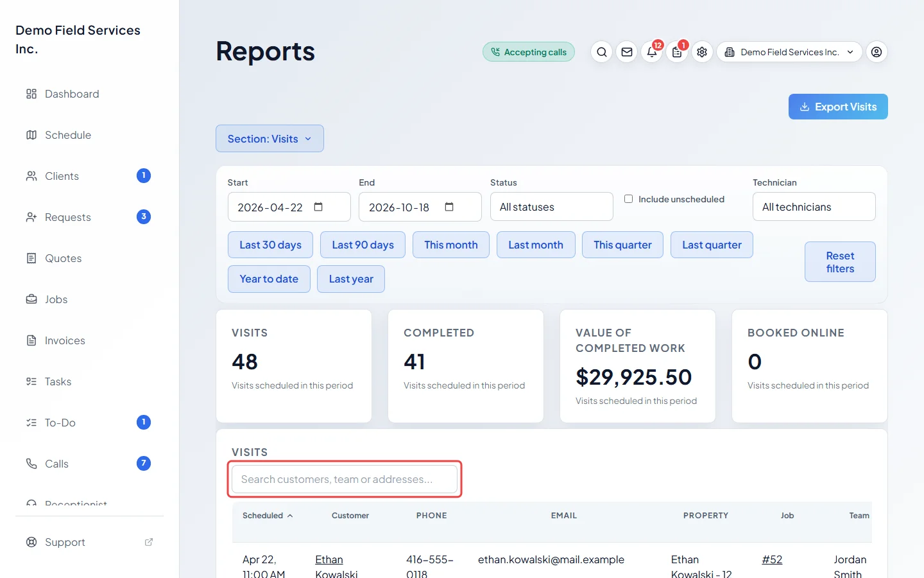924x578 pixels.
Task: Open the Ethan Kowalski customer link
Action: tap(336, 567)
